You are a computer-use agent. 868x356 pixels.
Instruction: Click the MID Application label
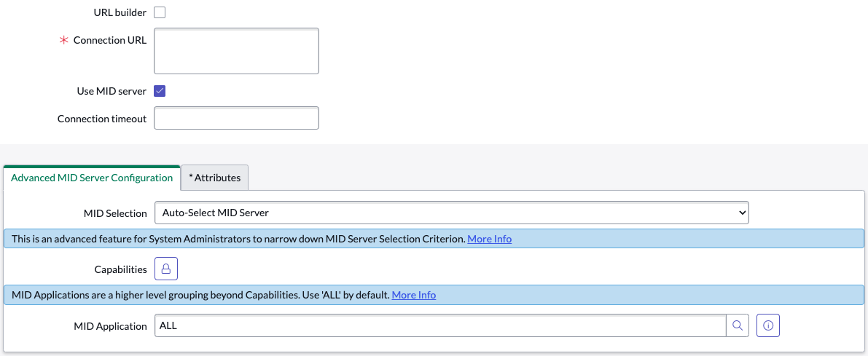coord(110,326)
